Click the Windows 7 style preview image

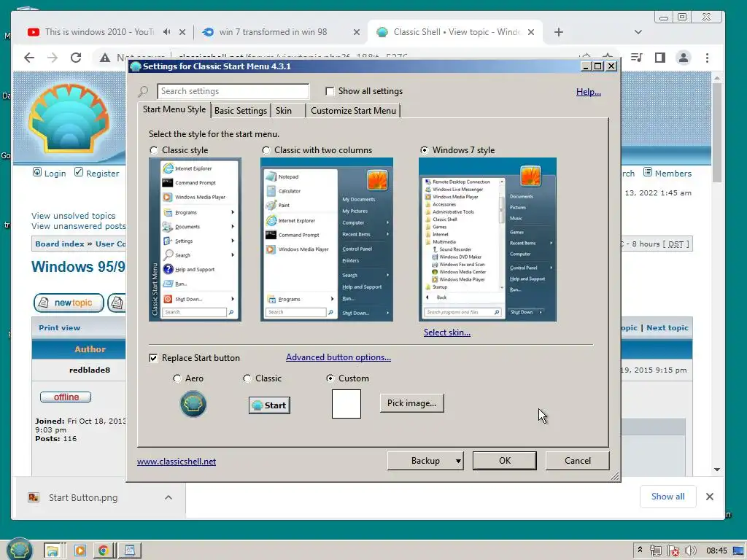[487, 239]
